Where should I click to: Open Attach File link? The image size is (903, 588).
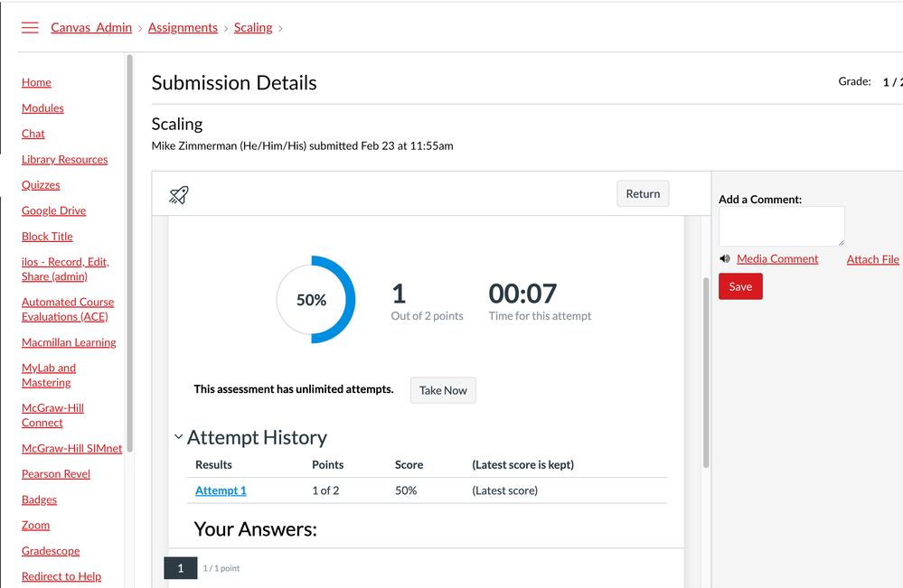click(872, 259)
